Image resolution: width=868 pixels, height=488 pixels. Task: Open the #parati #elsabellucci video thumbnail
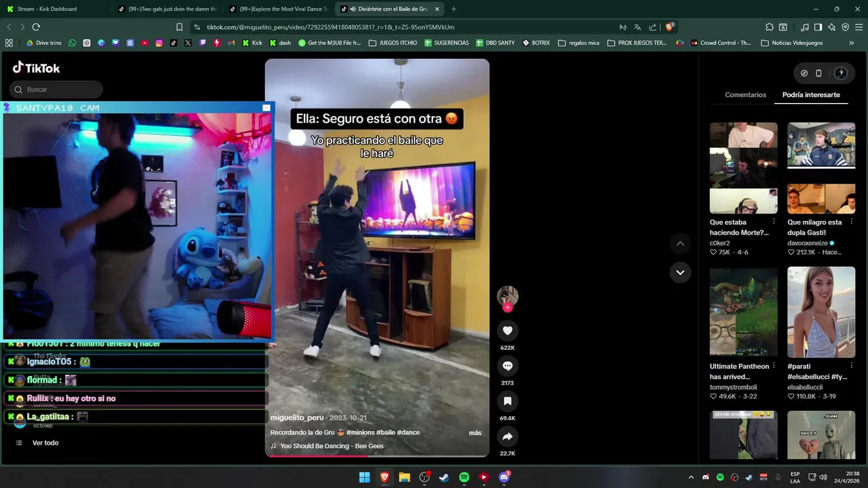click(x=821, y=312)
